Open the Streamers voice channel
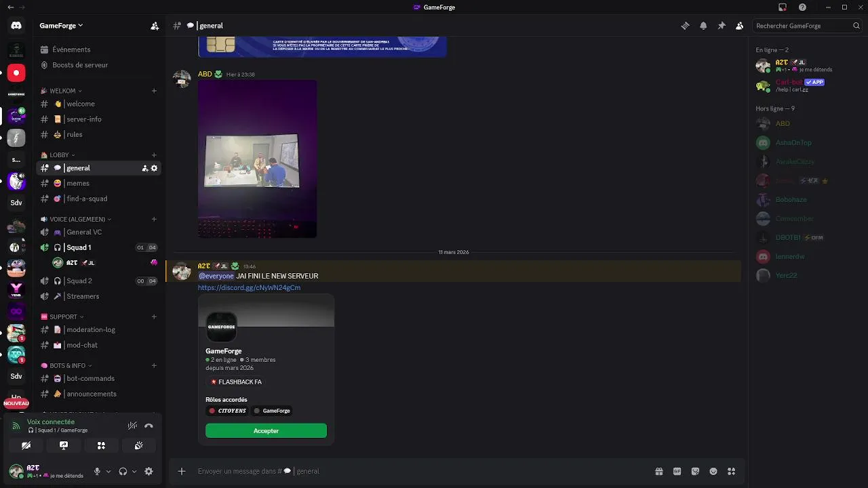 pos(99,296)
